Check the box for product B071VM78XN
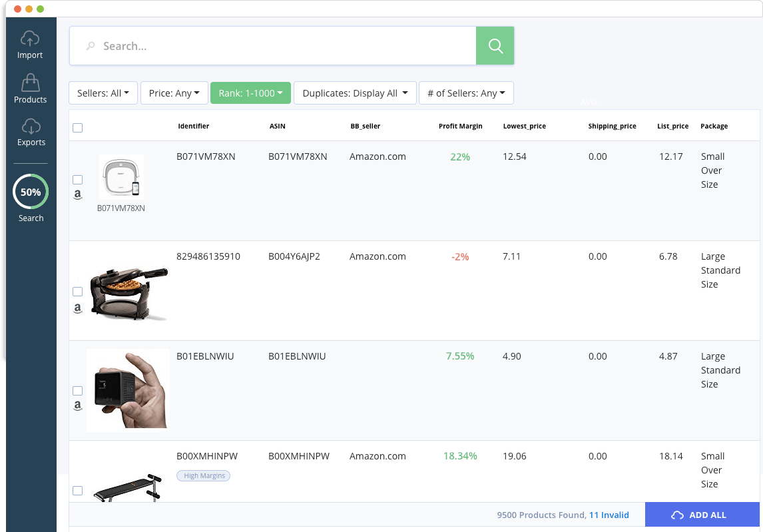Image resolution: width=763 pixels, height=532 pixels. pyautogui.click(x=78, y=180)
